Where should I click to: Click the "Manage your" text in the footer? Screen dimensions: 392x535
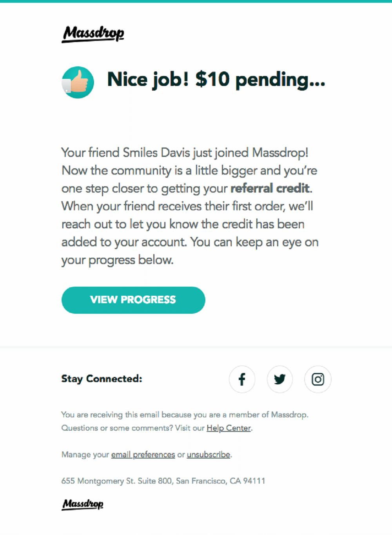pos(85,455)
